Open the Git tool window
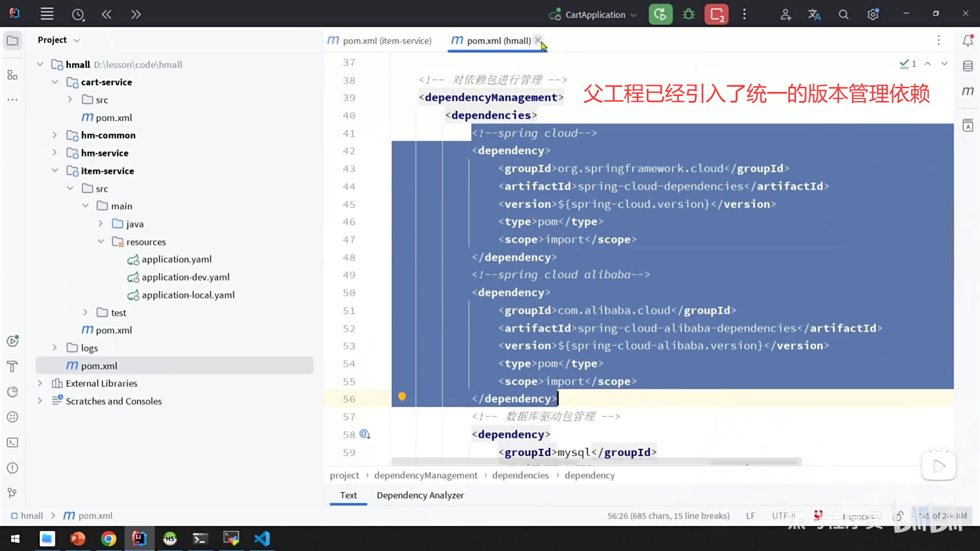 (13, 493)
